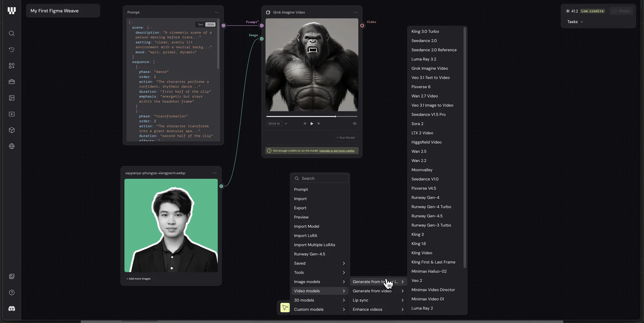Open the search icon in left sidebar
644x323 pixels.
point(12,34)
